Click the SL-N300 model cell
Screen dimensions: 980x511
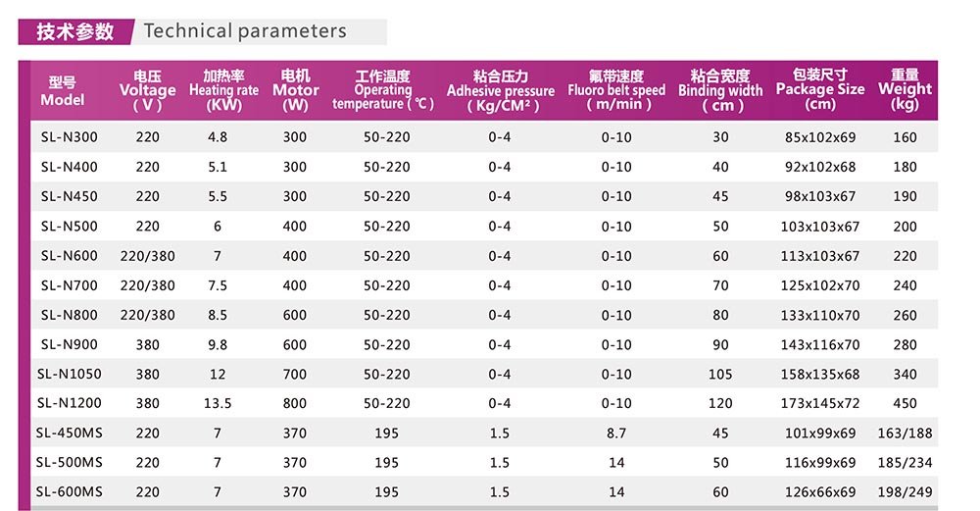point(70,137)
